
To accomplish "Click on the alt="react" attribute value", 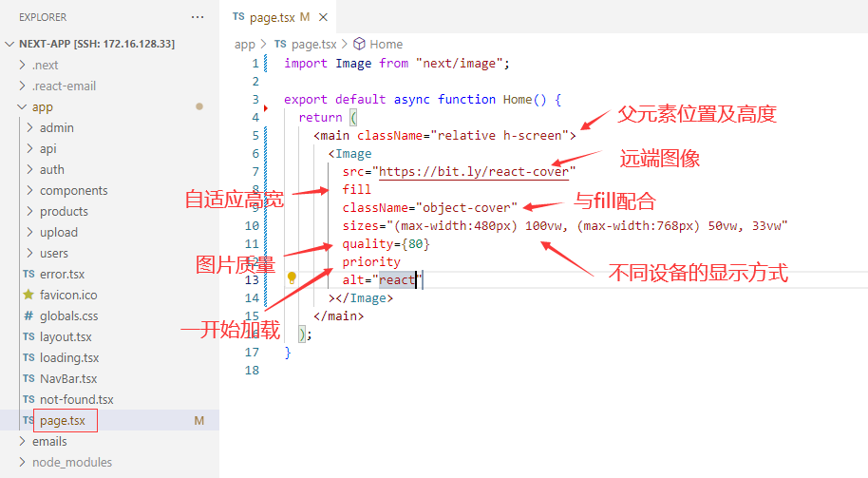I will 397,279.
